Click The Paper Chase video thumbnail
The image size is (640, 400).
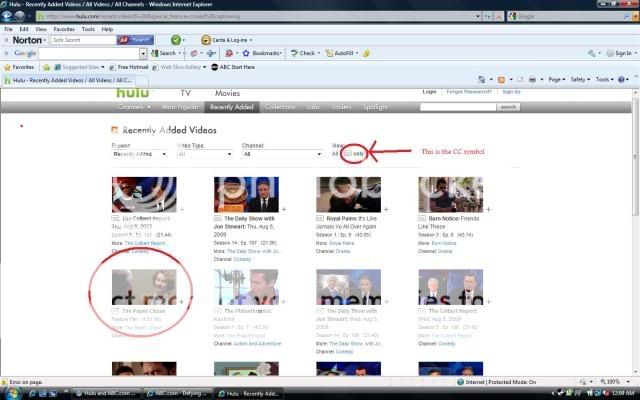[144, 286]
